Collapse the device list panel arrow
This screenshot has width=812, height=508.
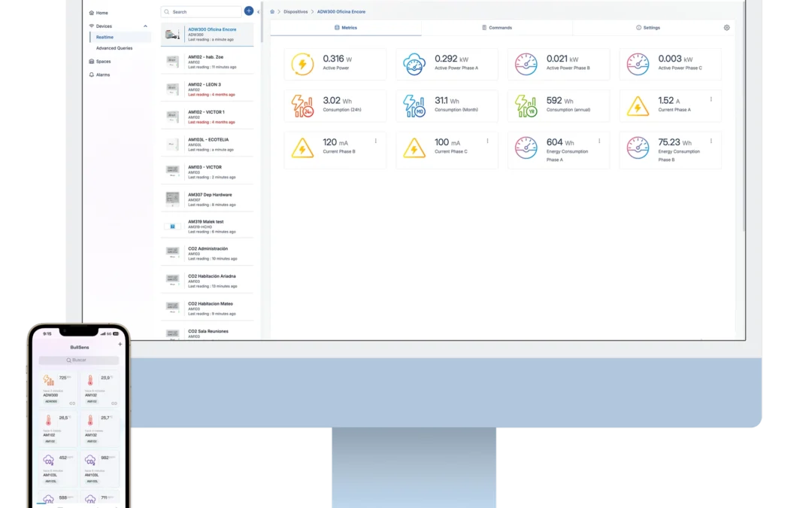tap(259, 12)
